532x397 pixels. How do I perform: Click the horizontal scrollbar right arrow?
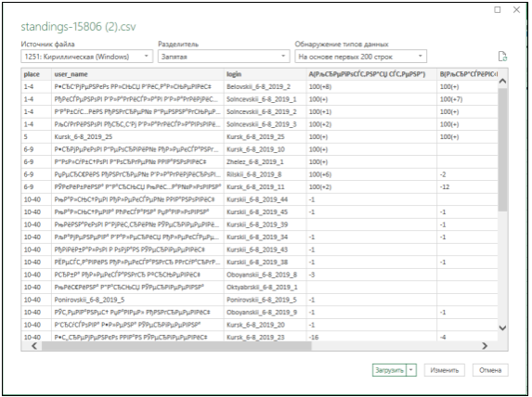click(x=485, y=346)
